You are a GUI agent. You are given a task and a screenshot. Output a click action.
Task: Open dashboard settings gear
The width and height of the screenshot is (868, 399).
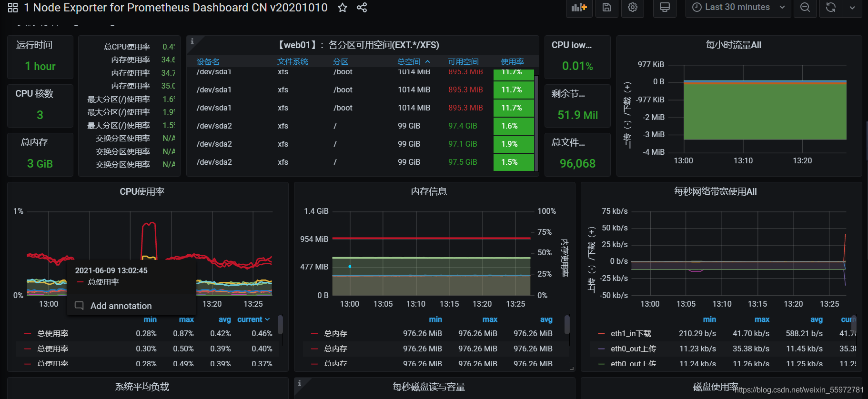[x=633, y=8]
